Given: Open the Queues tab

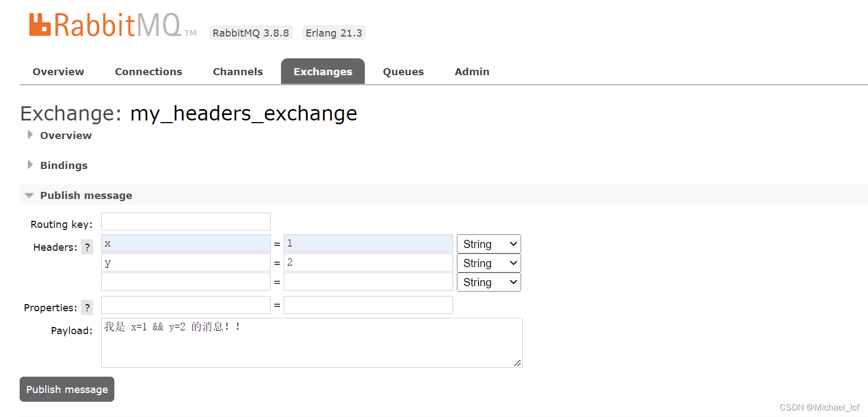Looking at the screenshot, I should point(403,71).
